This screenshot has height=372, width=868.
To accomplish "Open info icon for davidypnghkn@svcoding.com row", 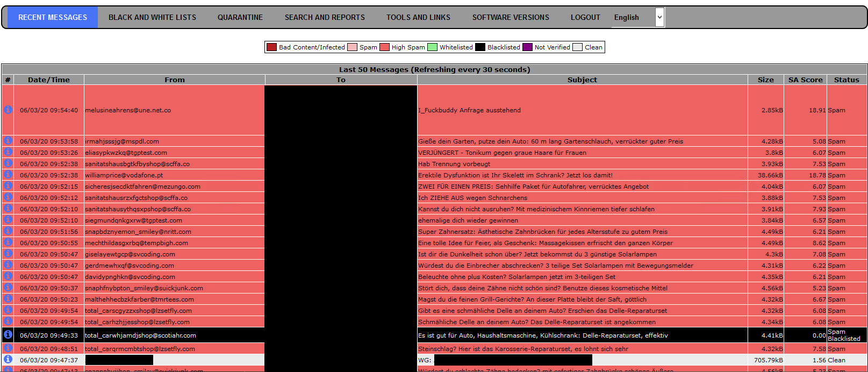I will coord(8,276).
